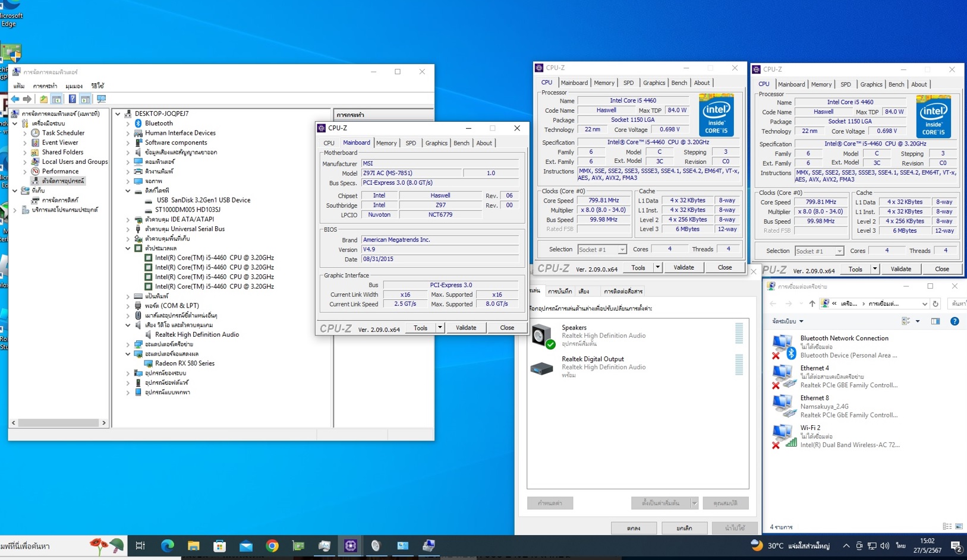Image resolution: width=967 pixels, height=560 pixels.
Task: Select Radeon RX 580 Series device
Action: 185,363
